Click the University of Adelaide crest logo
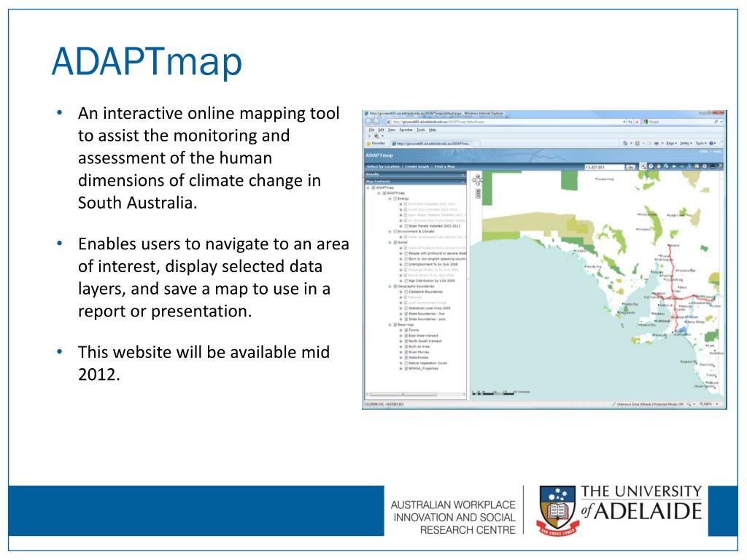This screenshot has height=560, width=747. [557, 511]
